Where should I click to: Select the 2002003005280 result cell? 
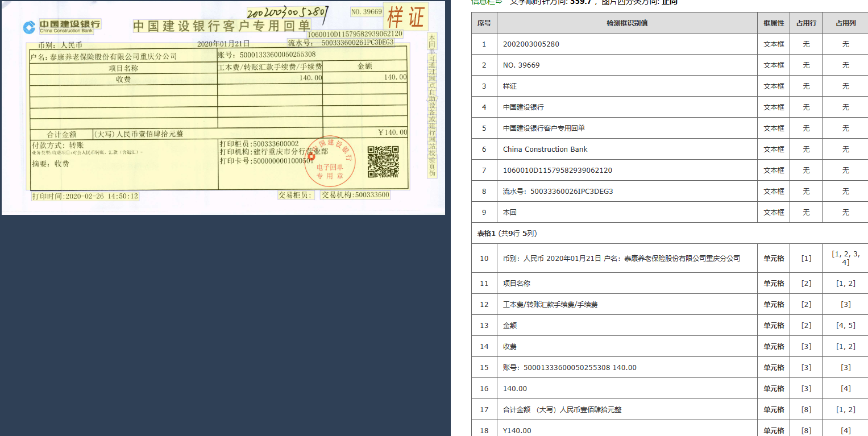(x=531, y=44)
